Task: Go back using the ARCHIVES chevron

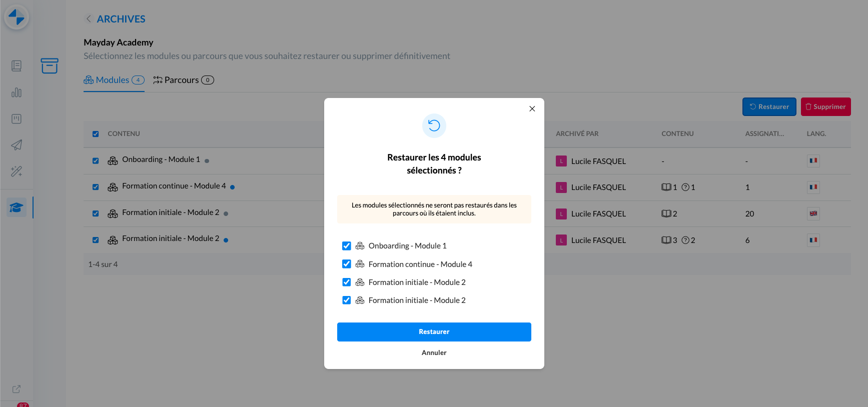Action: 89,19
